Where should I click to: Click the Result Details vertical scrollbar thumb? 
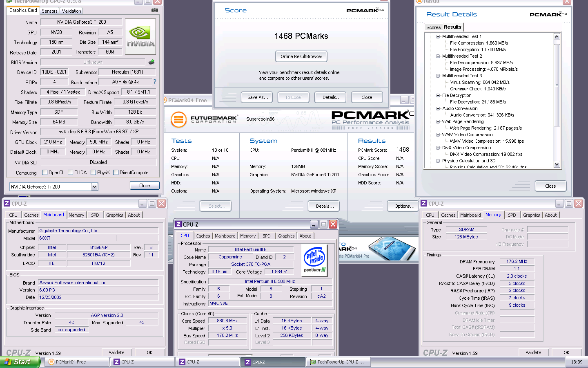[557, 85]
